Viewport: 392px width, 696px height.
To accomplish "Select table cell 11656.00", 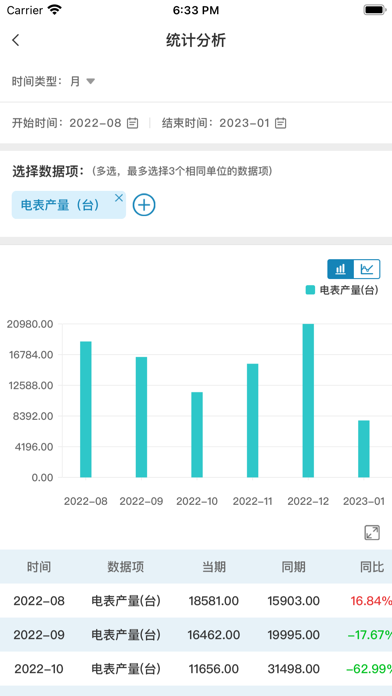I will (214, 668).
